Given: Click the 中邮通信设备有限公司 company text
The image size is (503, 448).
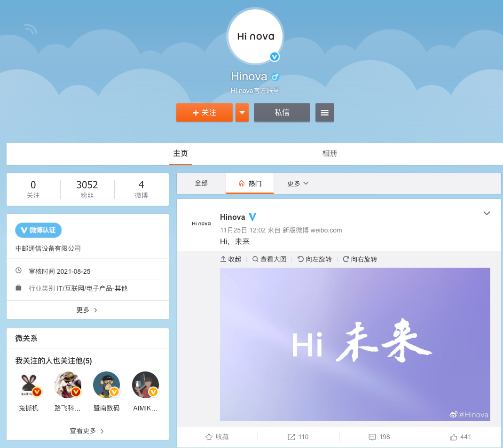Looking at the screenshot, I should pyautogui.click(x=48, y=249).
